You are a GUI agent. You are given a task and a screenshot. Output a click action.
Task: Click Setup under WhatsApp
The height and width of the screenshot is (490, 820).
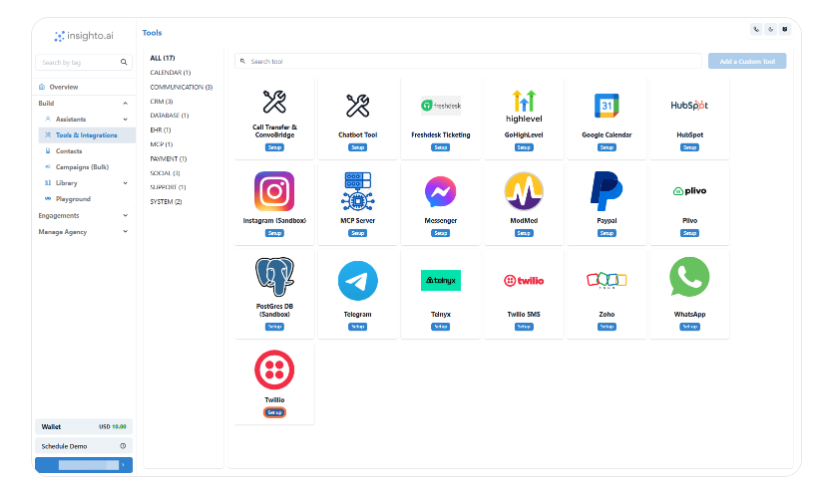click(x=689, y=327)
